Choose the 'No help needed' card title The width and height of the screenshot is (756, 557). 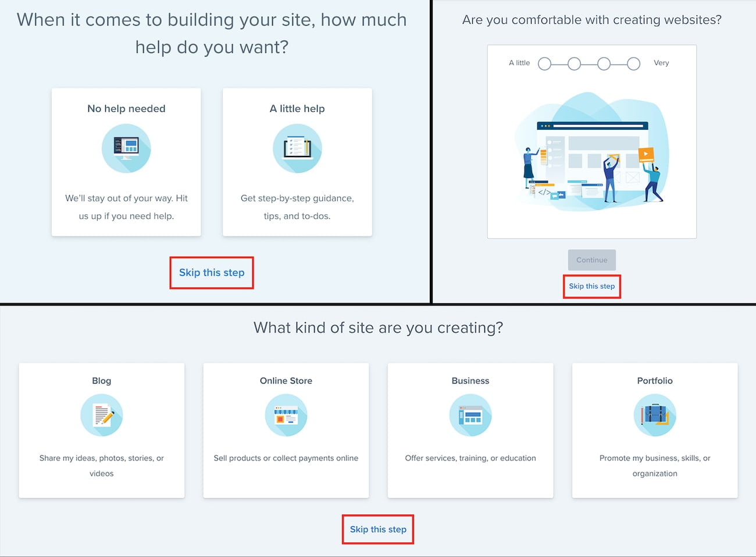(126, 109)
